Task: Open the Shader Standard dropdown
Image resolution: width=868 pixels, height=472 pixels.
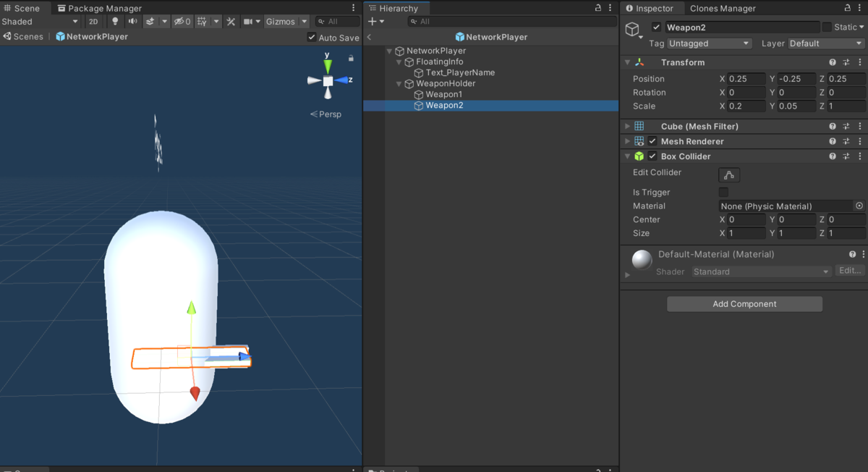Action: pos(761,271)
